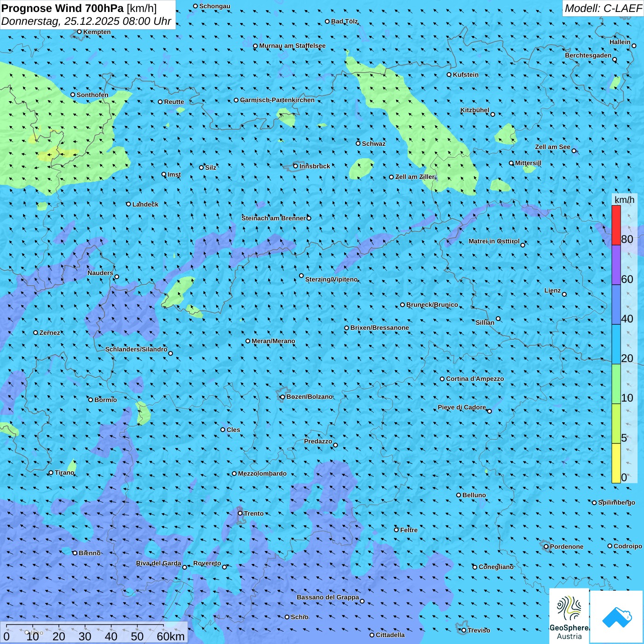The height and width of the screenshot is (644, 644).
Task: Click the 'Treviso' label
Action: (x=478, y=630)
